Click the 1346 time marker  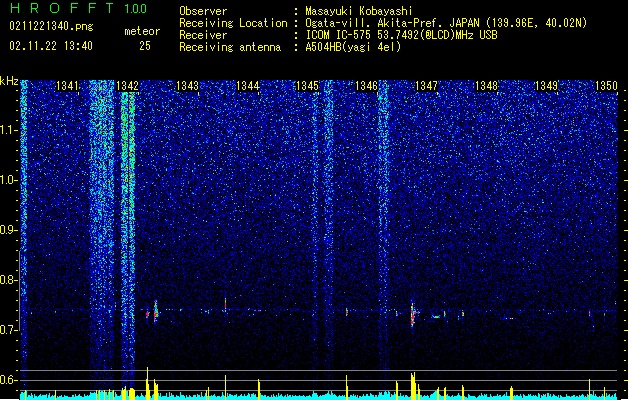(x=366, y=86)
